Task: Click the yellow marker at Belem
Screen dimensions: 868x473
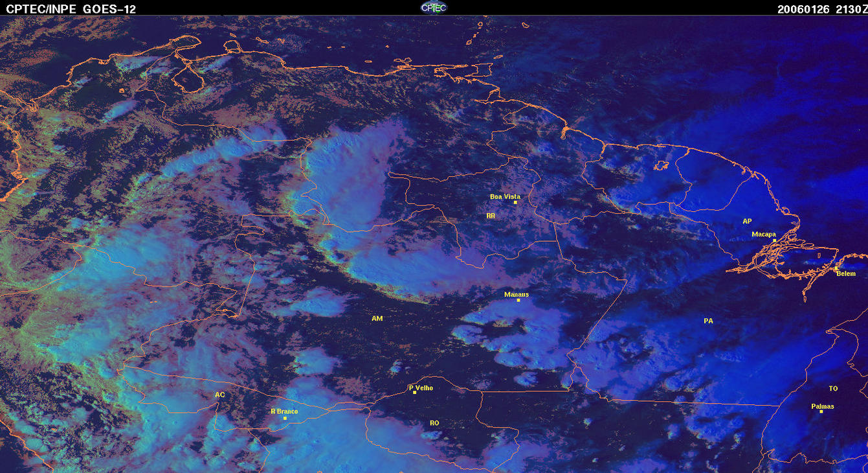Action: pyautogui.click(x=836, y=268)
